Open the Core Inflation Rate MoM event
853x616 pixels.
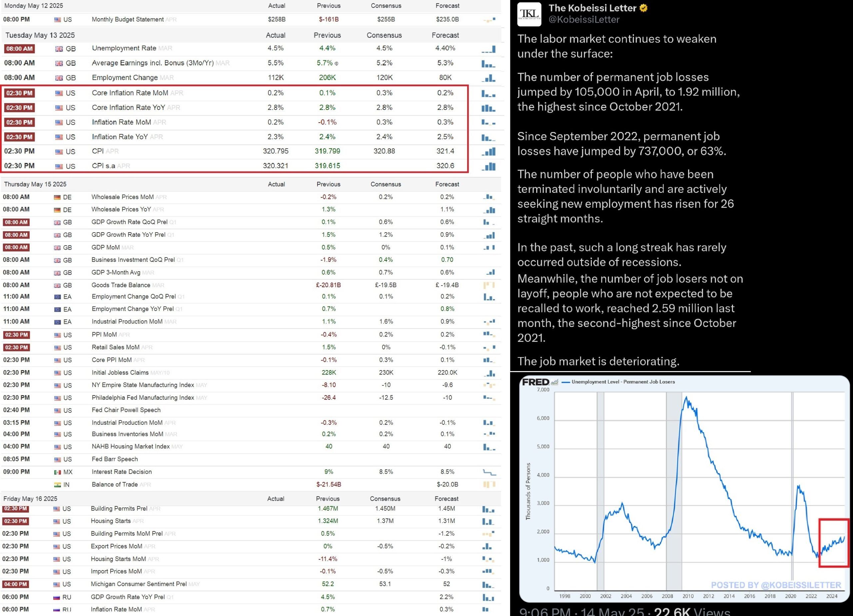click(x=130, y=93)
